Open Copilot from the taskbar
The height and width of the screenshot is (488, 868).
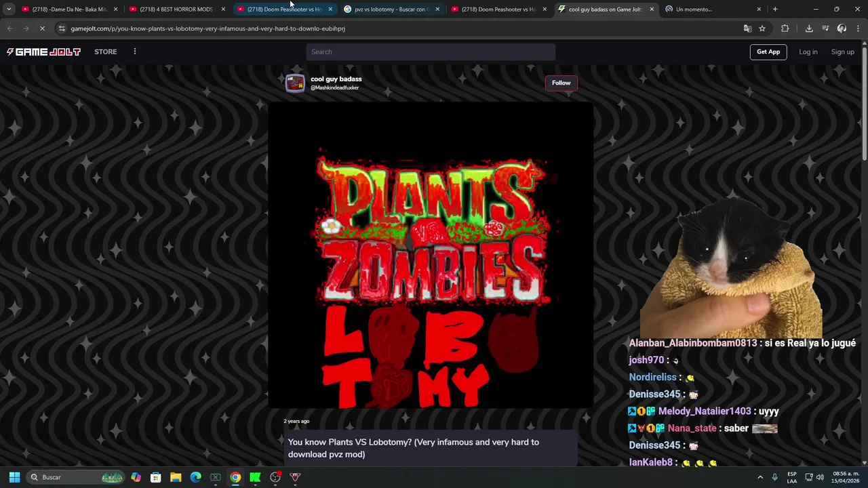[x=136, y=477]
